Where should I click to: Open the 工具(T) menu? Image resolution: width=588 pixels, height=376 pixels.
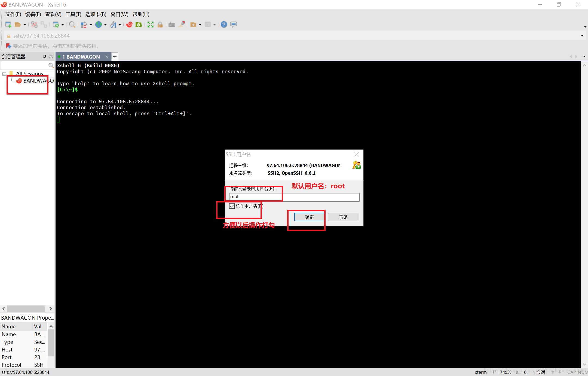73,14
